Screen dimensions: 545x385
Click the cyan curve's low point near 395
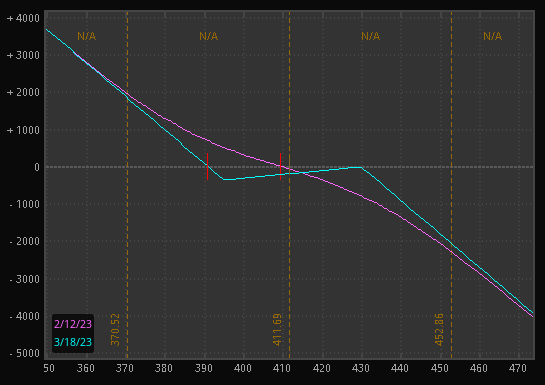point(224,179)
